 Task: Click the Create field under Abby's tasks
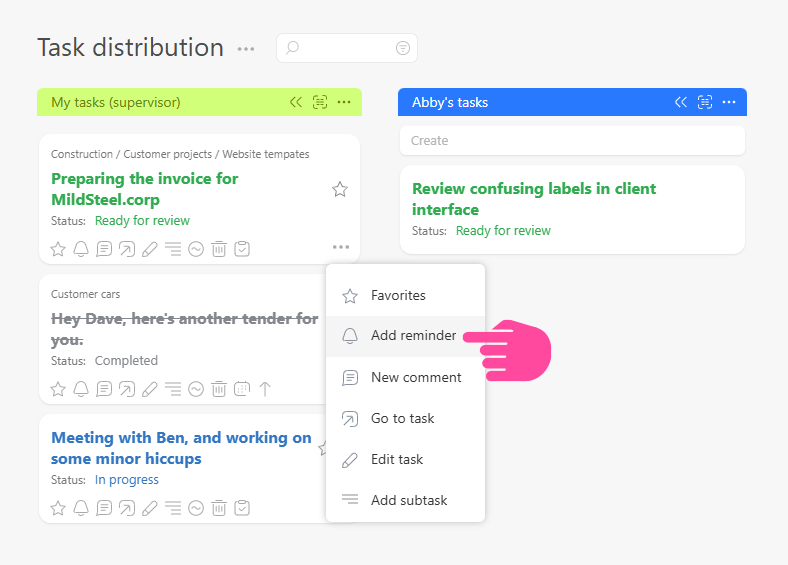pos(571,141)
